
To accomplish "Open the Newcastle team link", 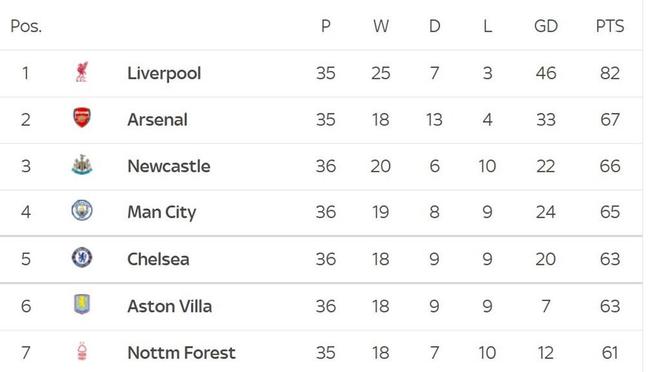I will 169,166.
